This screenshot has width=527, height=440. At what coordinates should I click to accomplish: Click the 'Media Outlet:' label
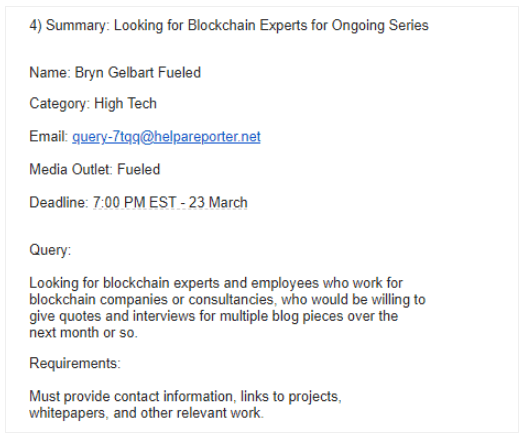[71, 169]
